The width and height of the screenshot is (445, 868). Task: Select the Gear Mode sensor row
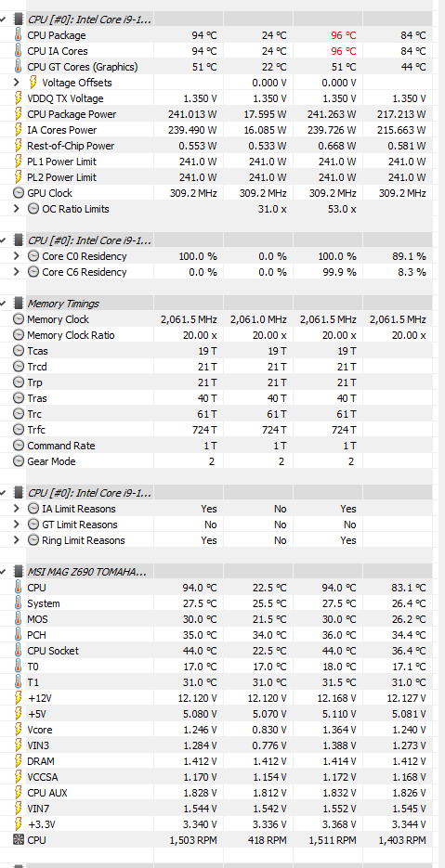[222, 461]
